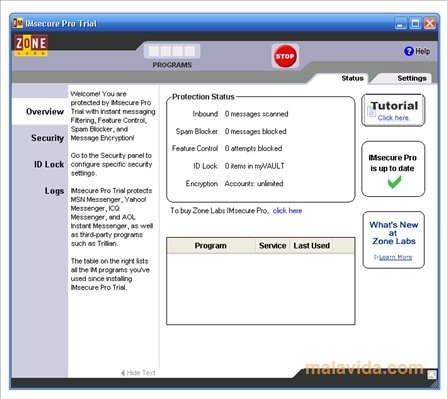Click '0 attempts blocked' Feature Control value
447x399 pixels.
click(253, 148)
